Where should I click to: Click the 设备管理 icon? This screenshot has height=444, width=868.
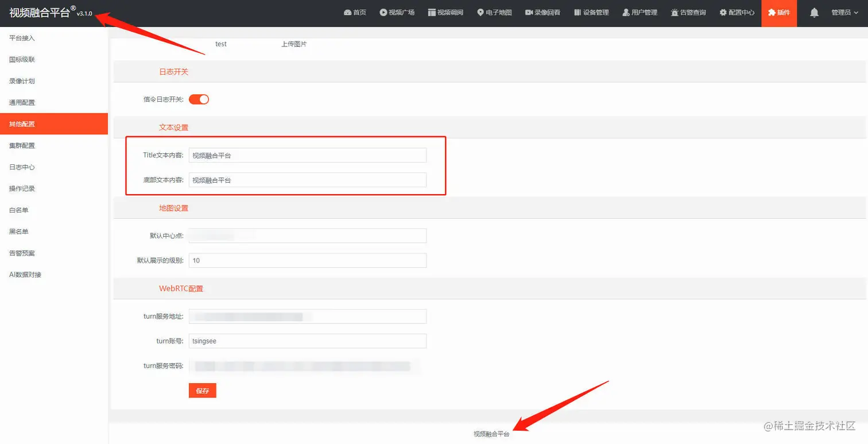(578, 13)
